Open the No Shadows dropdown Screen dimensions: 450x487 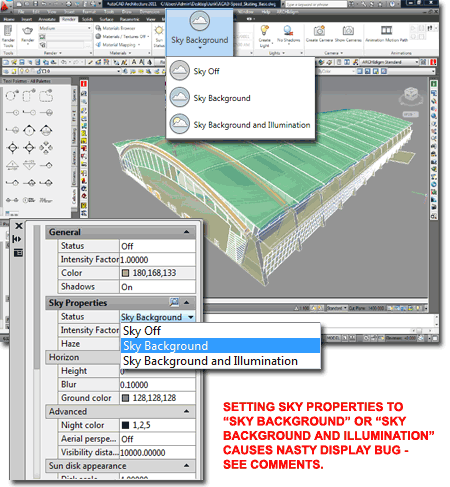pyautogui.click(x=289, y=35)
